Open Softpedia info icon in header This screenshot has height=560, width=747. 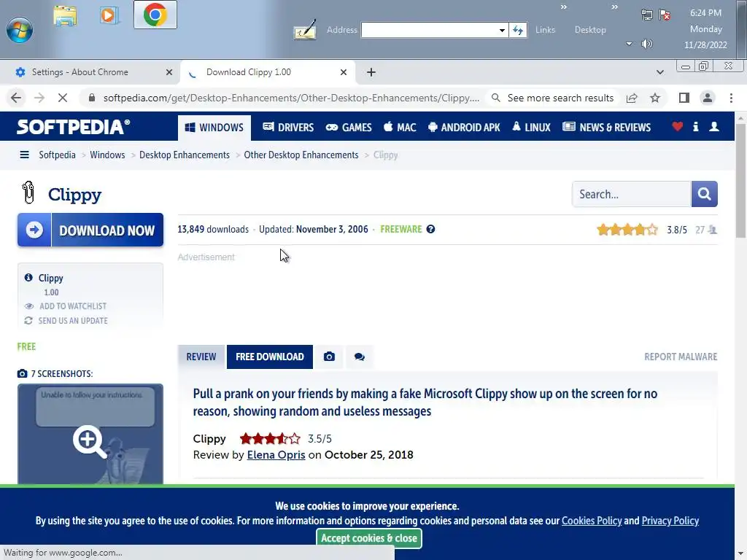(695, 127)
